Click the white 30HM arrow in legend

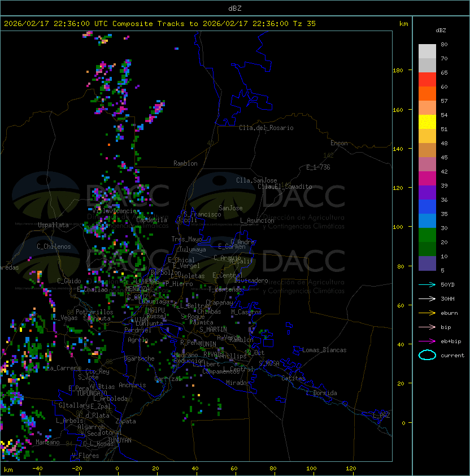427,298
